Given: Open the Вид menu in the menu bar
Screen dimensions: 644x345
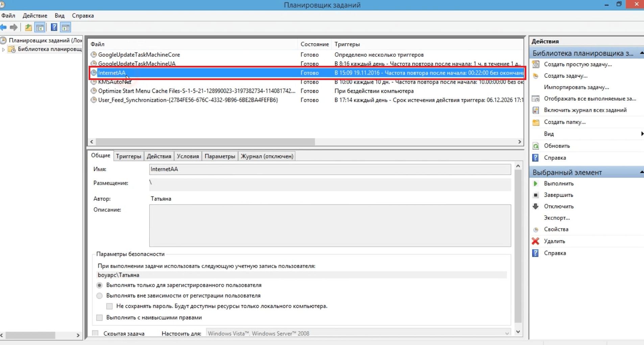Looking at the screenshot, I should [59, 16].
